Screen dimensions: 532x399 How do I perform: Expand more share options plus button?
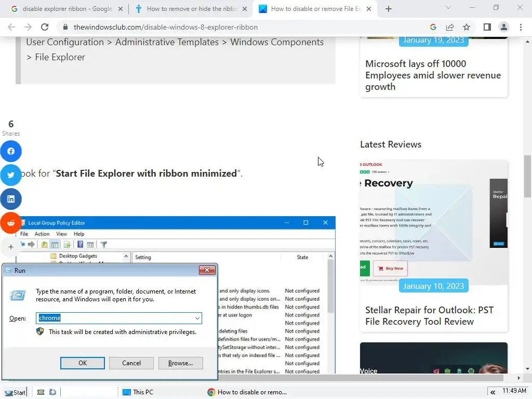11,247
